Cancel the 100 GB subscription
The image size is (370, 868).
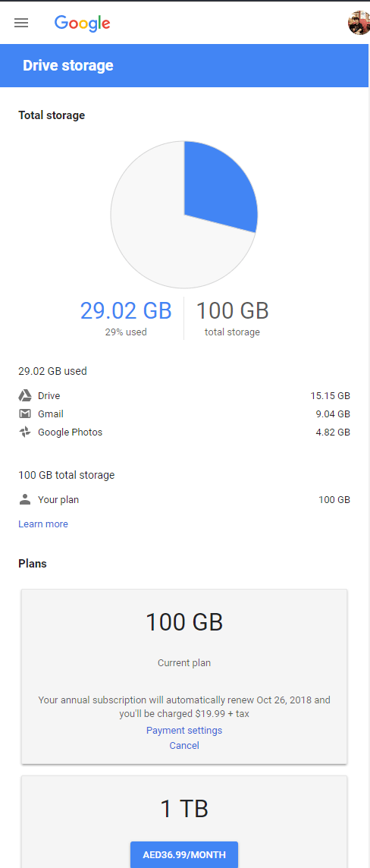184,746
